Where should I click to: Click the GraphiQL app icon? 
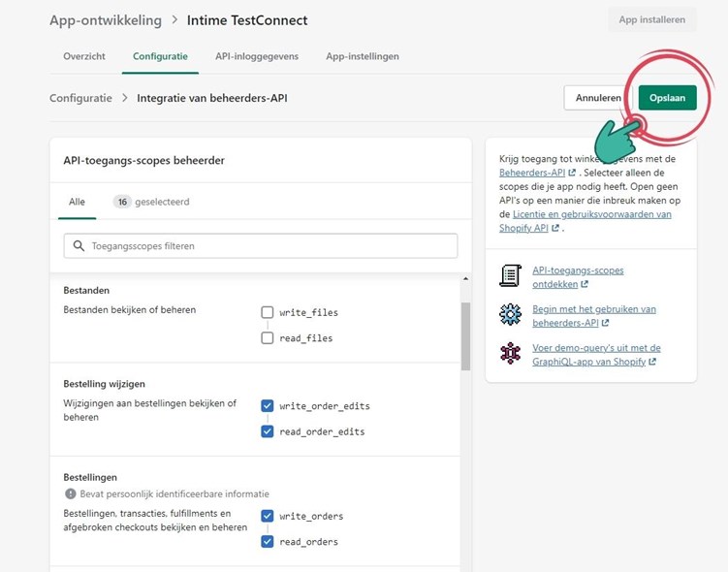coord(510,354)
